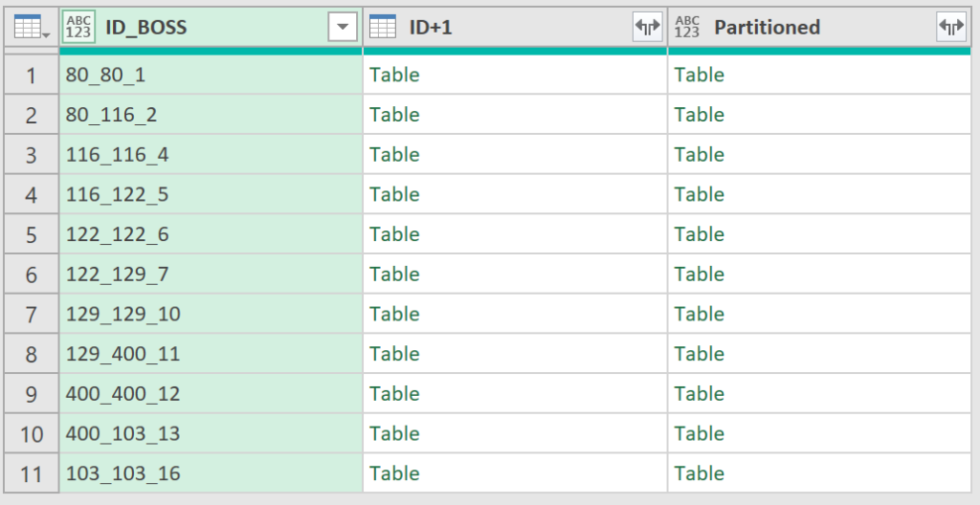Image resolution: width=980 pixels, height=505 pixels.
Task: Select row number 4
Action: 32,194
